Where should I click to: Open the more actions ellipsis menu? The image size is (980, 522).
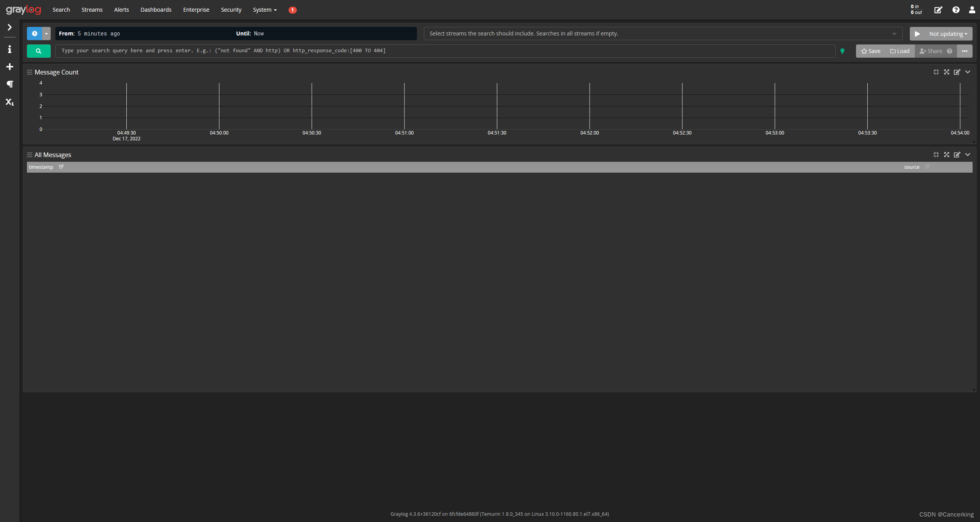pos(965,51)
